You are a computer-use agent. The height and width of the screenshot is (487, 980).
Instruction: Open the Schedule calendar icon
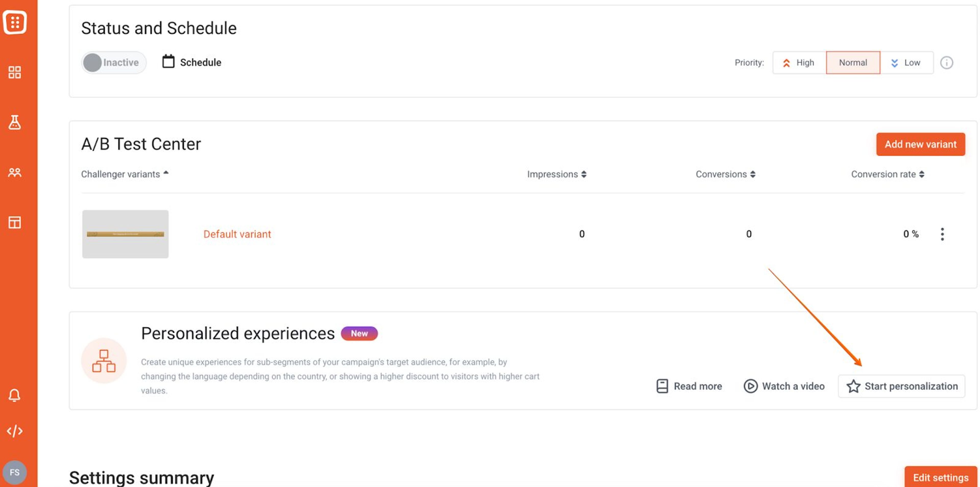[x=168, y=62]
